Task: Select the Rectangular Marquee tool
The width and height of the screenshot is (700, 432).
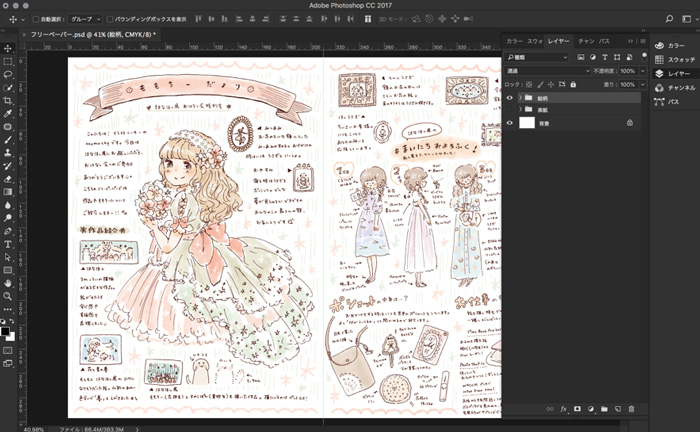Action: pyautogui.click(x=8, y=62)
